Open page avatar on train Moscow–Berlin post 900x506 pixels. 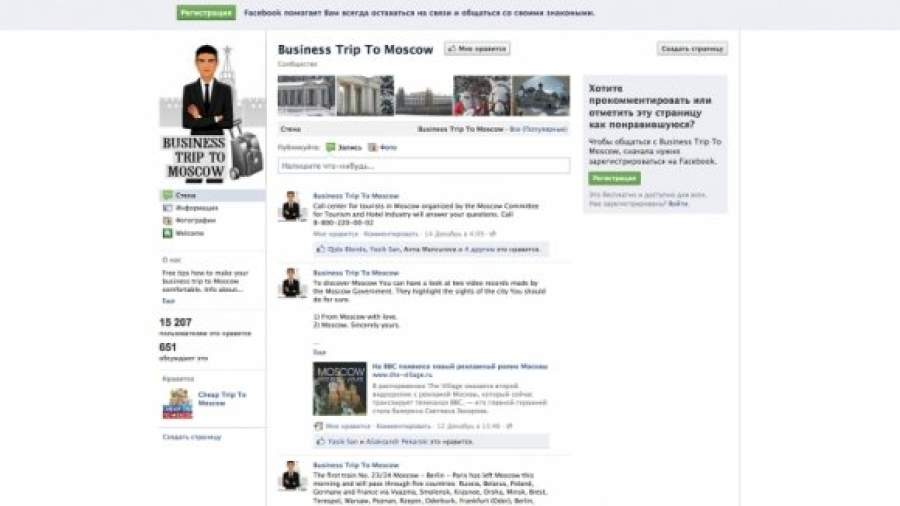pyautogui.click(x=292, y=476)
